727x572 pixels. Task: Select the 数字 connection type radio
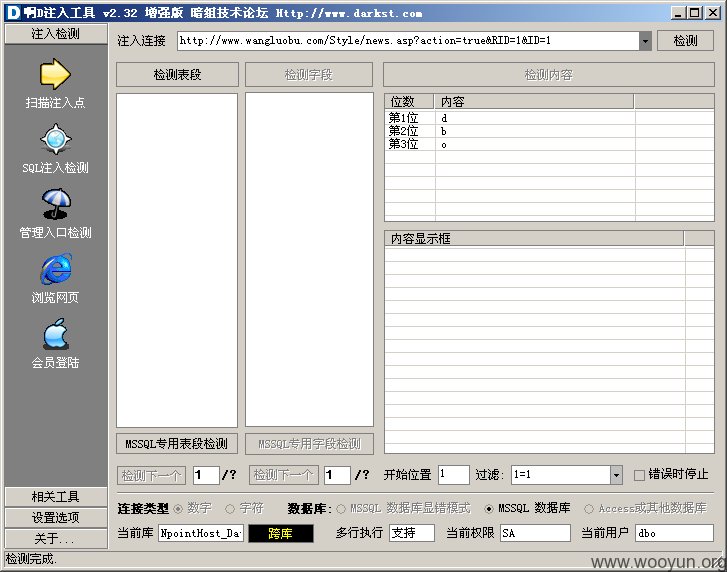point(178,509)
